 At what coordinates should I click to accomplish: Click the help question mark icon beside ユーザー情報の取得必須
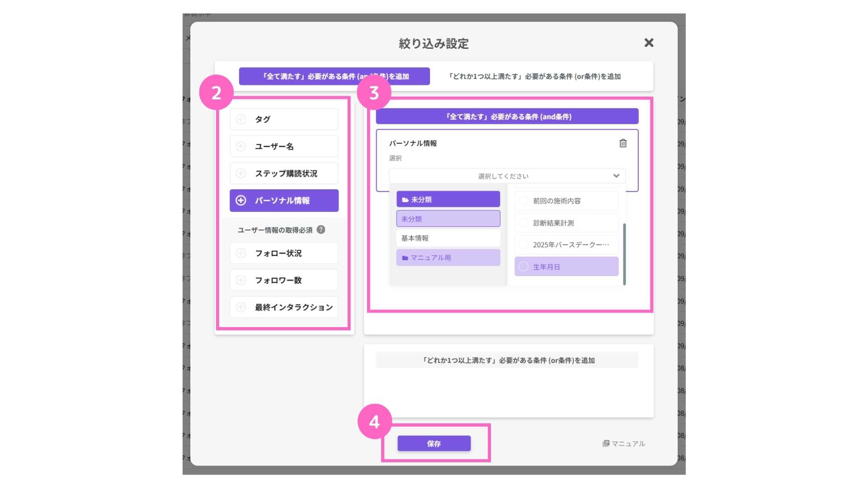(321, 230)
